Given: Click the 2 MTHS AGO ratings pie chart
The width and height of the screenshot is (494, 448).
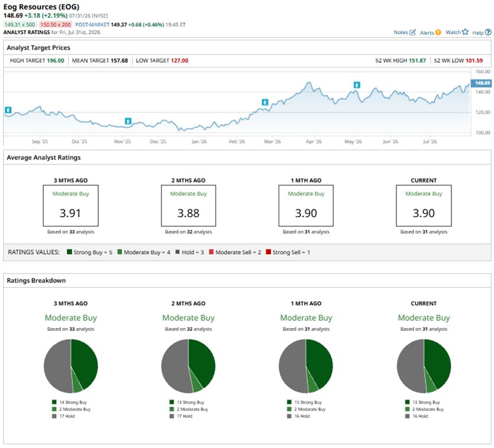Looking at the screenshot, I should [x=188, y=366].
